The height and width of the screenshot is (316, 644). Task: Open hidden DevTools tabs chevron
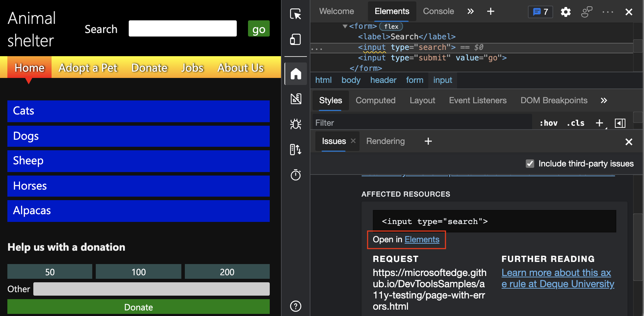coord(470,11)
